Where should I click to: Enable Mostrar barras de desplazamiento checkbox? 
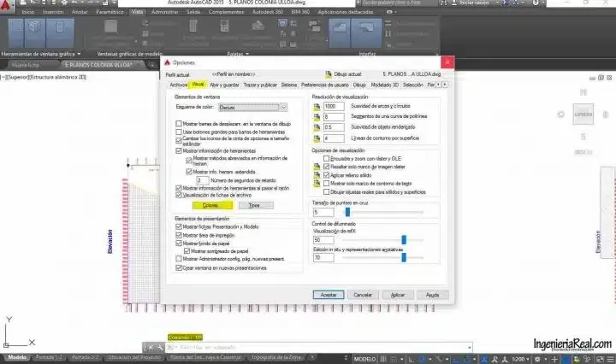pyautogui.click(x=179, y=124)
